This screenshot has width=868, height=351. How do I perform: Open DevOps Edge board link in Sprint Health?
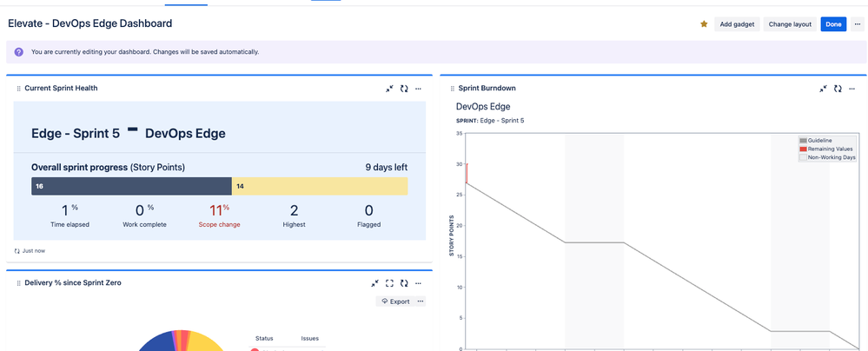(185, 134)
